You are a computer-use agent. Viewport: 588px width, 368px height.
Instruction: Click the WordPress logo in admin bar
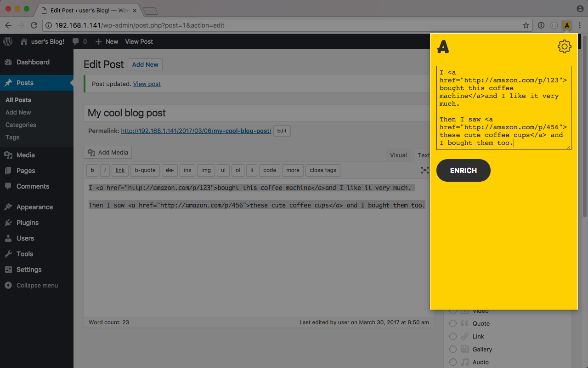coord(8,41)
